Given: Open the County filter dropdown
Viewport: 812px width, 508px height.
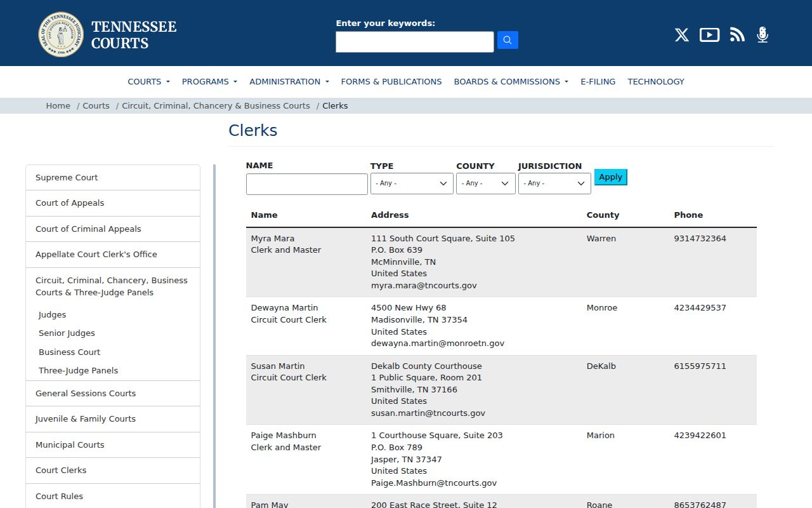Looking at the screenshot, I should pyautogui.click(x=486, y=184).
